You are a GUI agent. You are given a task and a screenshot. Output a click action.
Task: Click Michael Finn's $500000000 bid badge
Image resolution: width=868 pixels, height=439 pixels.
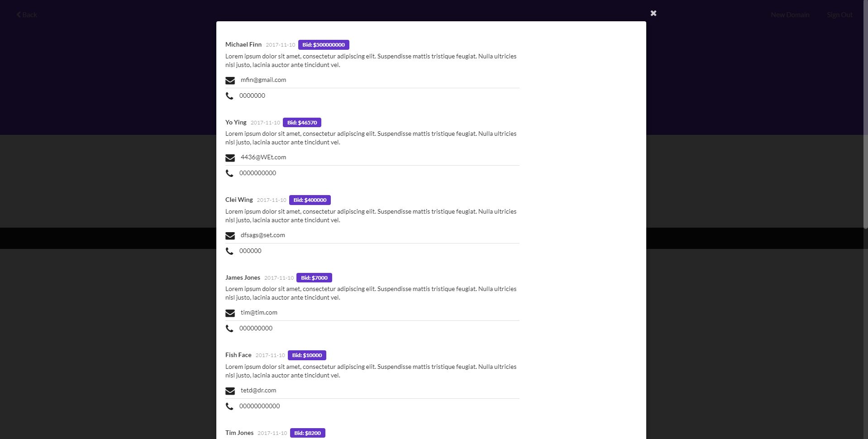(324, 45)
